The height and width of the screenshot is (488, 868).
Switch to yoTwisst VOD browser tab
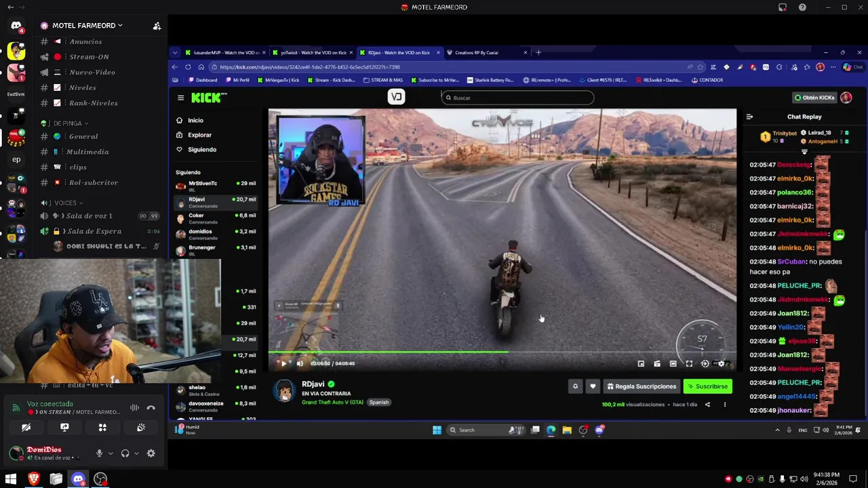[312, 52]
